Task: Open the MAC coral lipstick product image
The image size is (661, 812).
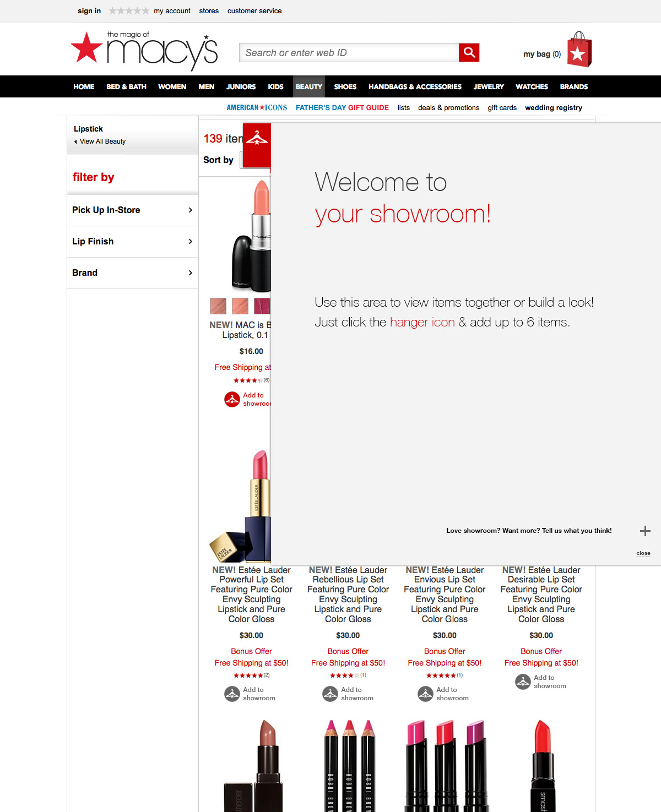Action: (251, 236)
